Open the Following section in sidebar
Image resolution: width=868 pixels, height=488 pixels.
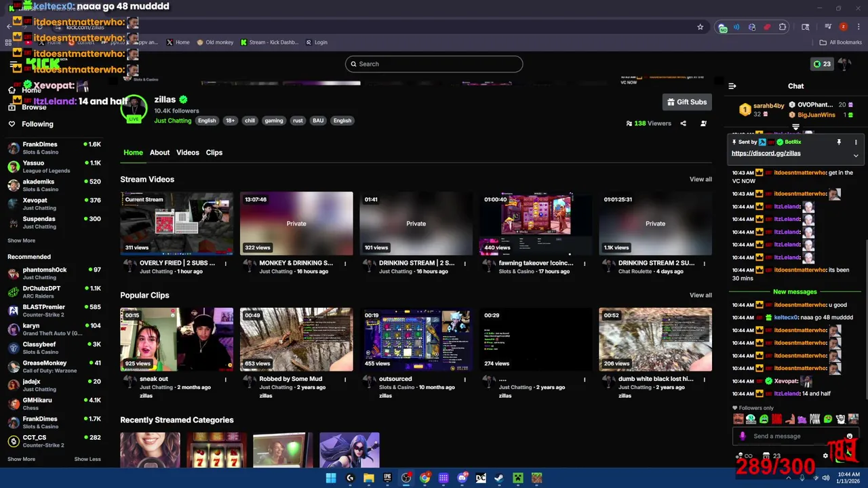tap(31, 124)
